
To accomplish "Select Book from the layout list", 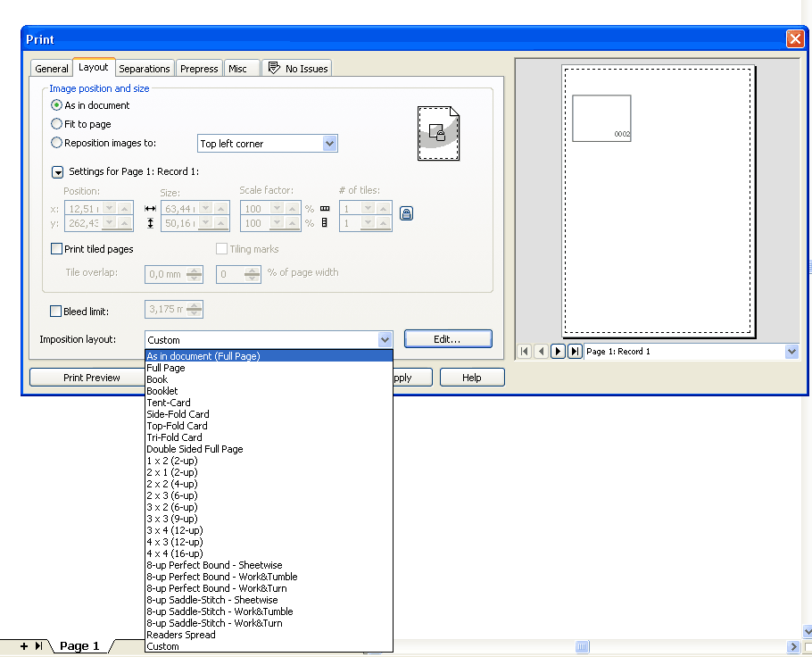I will tap(269, 379).
